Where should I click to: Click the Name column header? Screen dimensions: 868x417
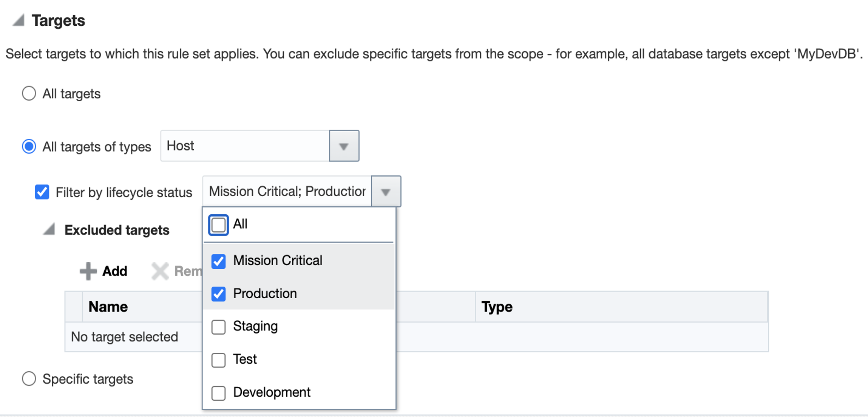(x=108, y=307)
